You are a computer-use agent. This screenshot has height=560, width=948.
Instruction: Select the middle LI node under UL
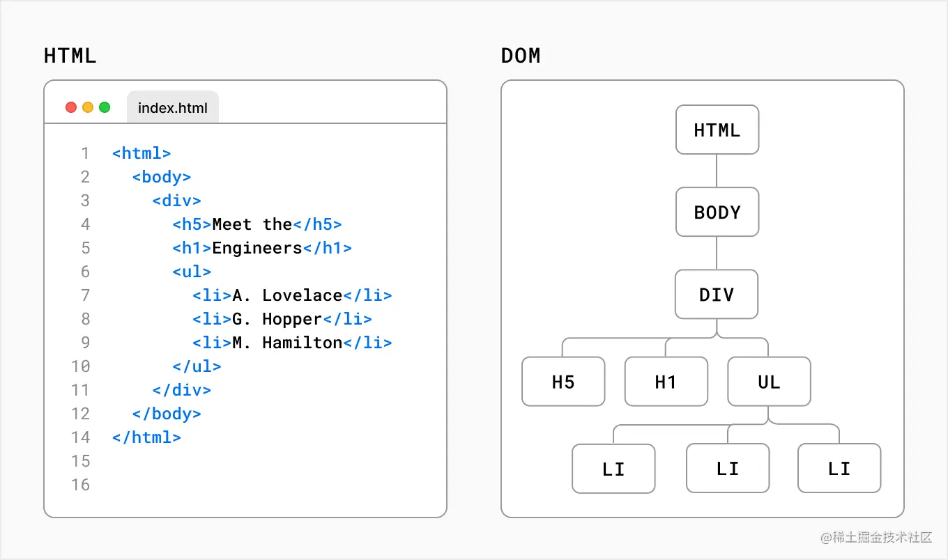click(x=728, y=469)
